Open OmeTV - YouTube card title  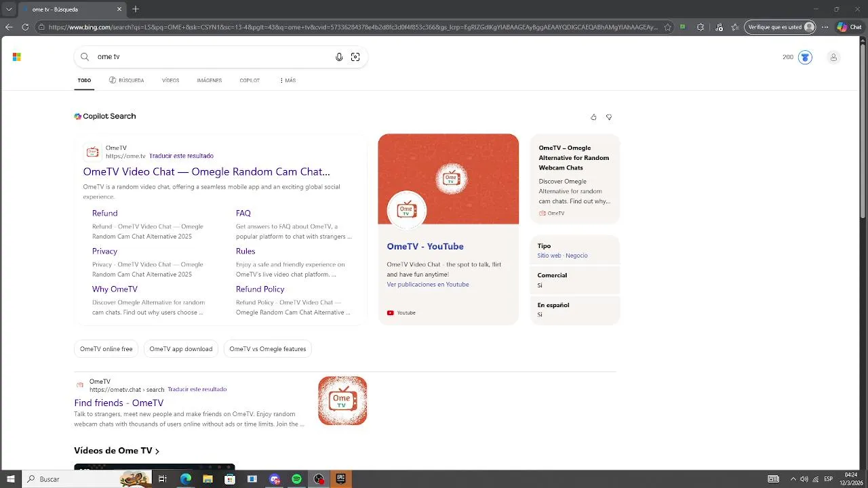click(425, 247)
